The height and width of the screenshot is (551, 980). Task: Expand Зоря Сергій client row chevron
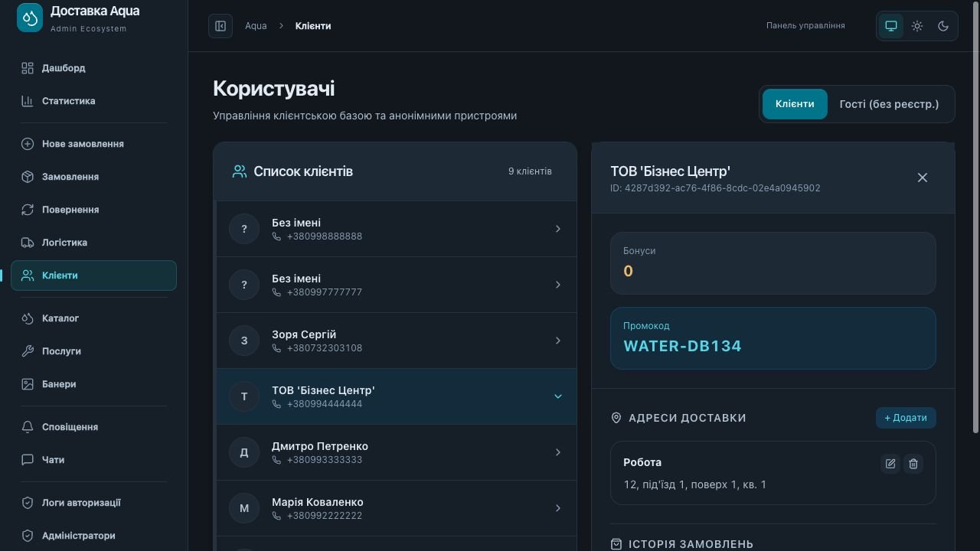tap(558, 341)
